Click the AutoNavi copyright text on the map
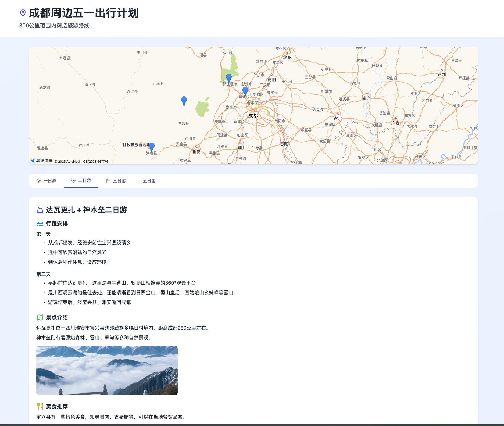Screen dimensions: 504x426 81,162
